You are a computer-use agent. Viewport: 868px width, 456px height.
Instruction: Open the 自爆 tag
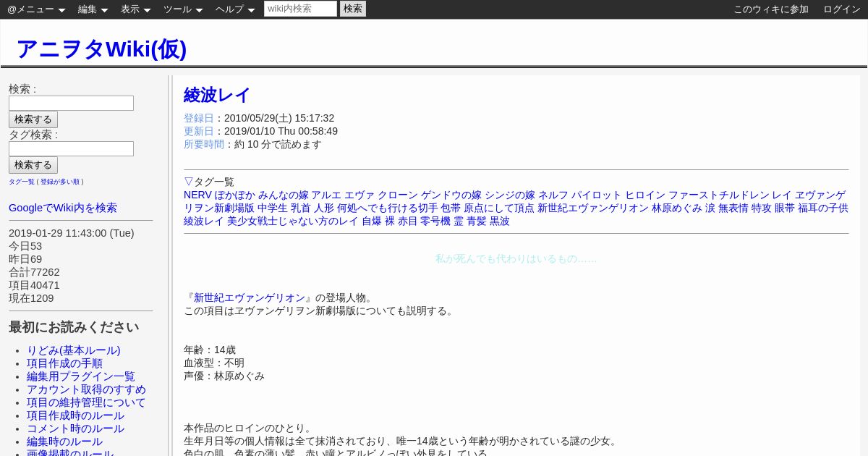[x=372, y=221]
